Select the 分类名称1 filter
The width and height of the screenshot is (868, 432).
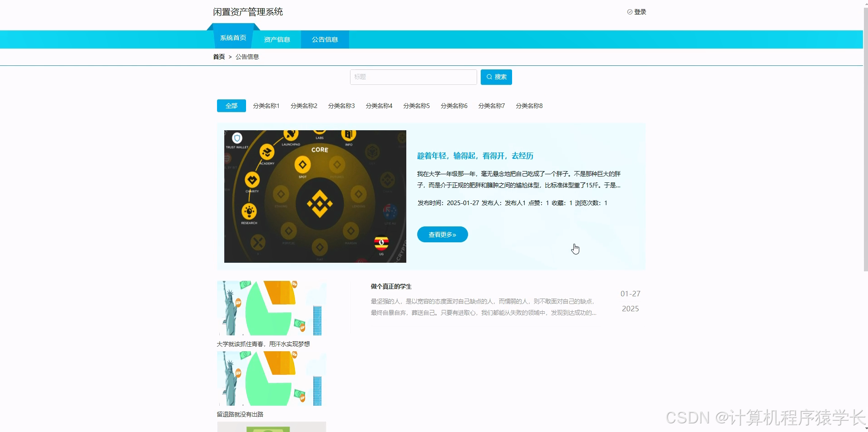pos(266,105)
